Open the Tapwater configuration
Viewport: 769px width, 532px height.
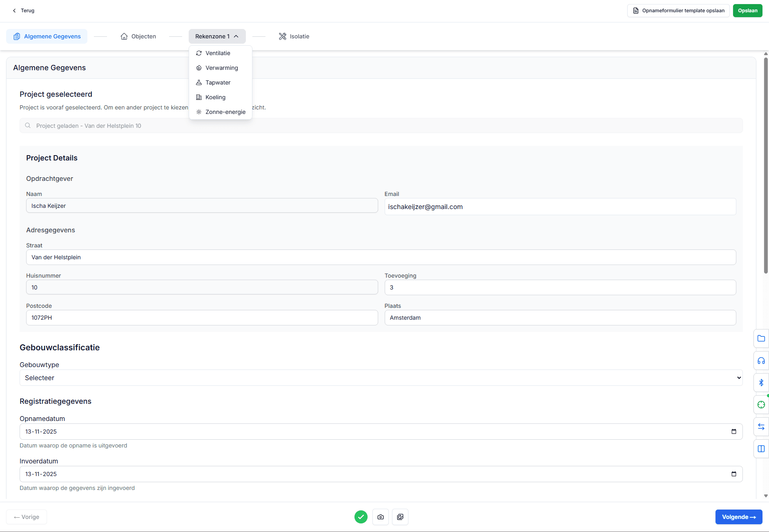pyautogui.click(x=218, y=82)
